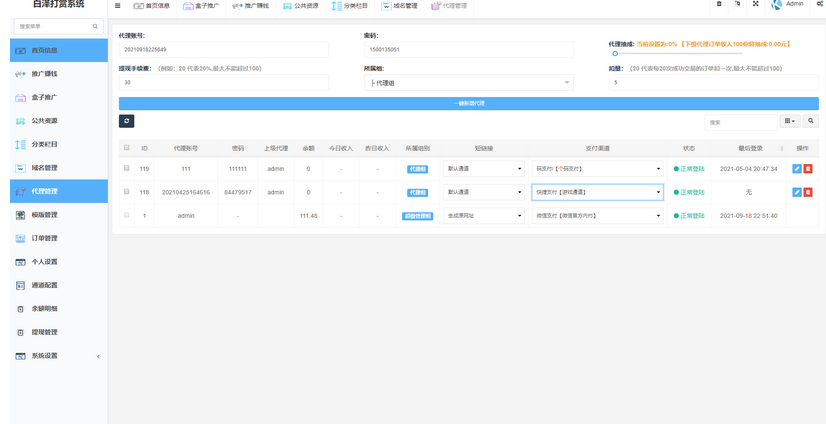The image size is (826, 424).
Task: Open 模版管理 in the sidebar menu
Action: point(59,215)
